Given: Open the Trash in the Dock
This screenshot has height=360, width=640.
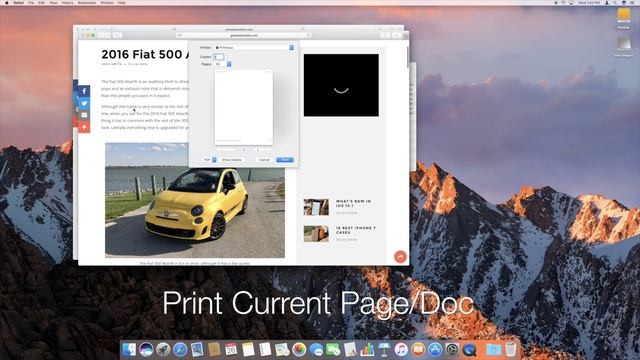Looking at the screenshot, I should (511, 350).
